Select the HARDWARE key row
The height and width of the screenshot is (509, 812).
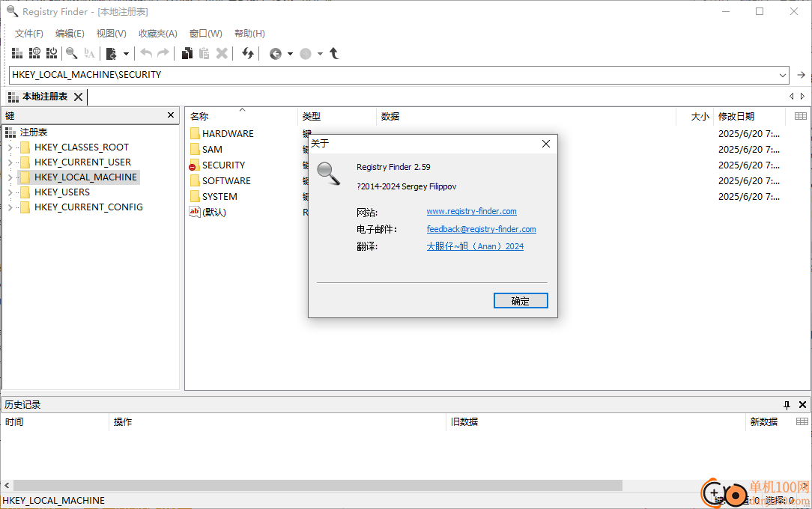[x=228, y=133]
